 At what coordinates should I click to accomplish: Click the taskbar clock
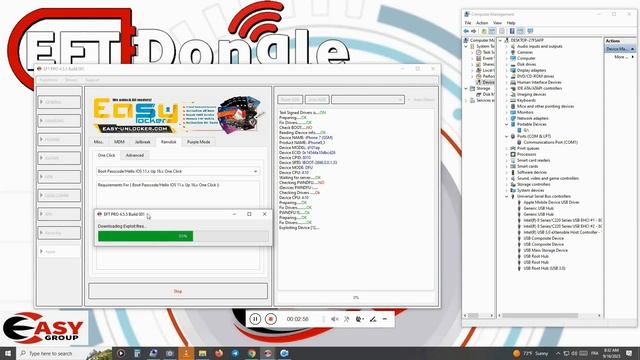click(x=611, y=353)
